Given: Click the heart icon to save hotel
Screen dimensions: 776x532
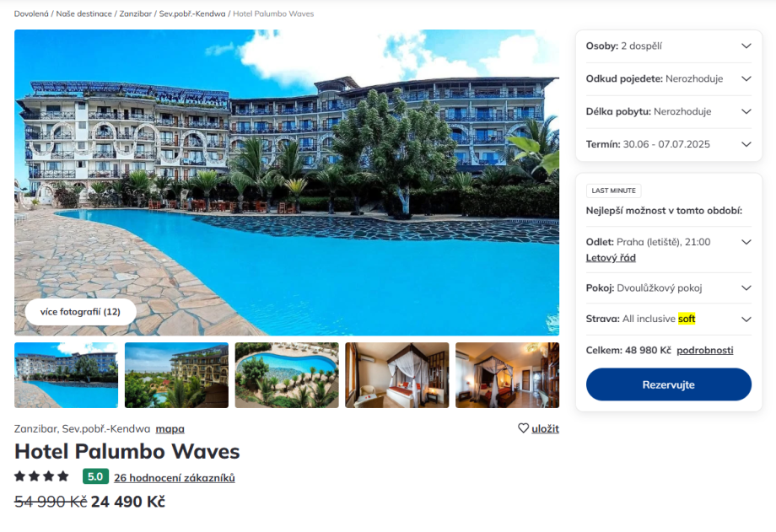Looking at the screenshot, I should point(523,428).
